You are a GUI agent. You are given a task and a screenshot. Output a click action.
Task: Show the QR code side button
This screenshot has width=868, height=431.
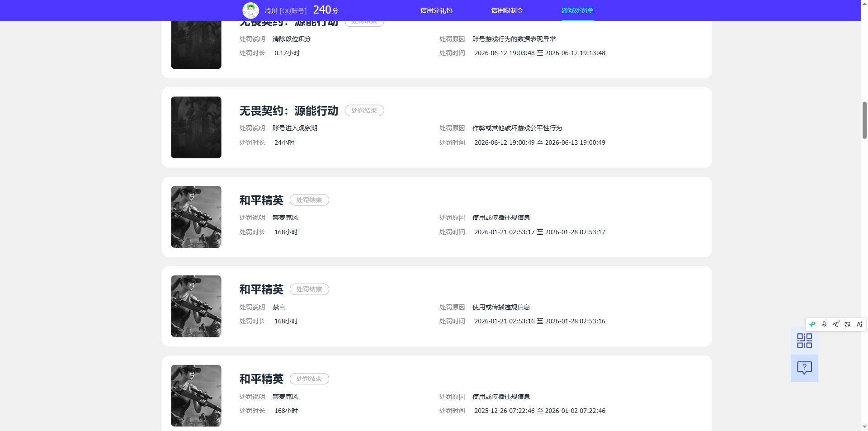click(804, 341)
